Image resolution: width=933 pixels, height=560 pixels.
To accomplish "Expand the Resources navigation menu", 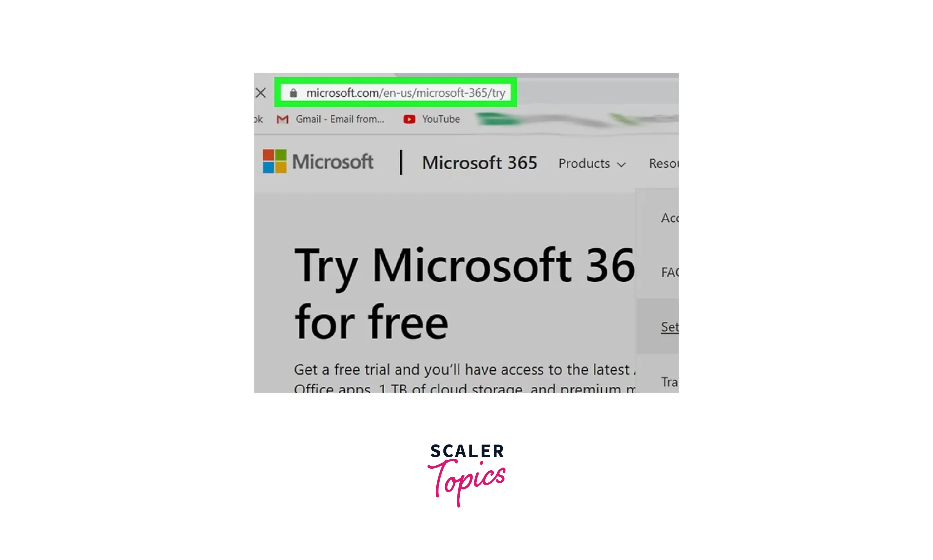I will point(667,163).
